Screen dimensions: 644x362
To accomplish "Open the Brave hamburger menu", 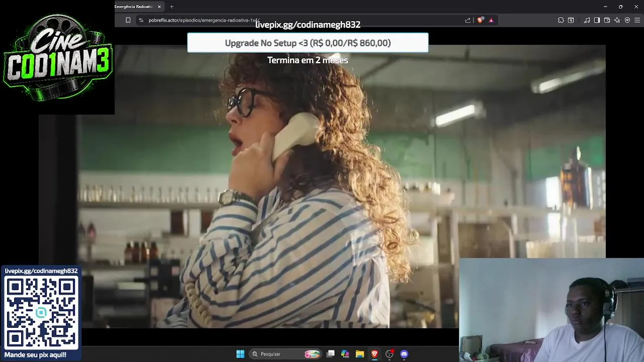I will [x=637, y=20].
